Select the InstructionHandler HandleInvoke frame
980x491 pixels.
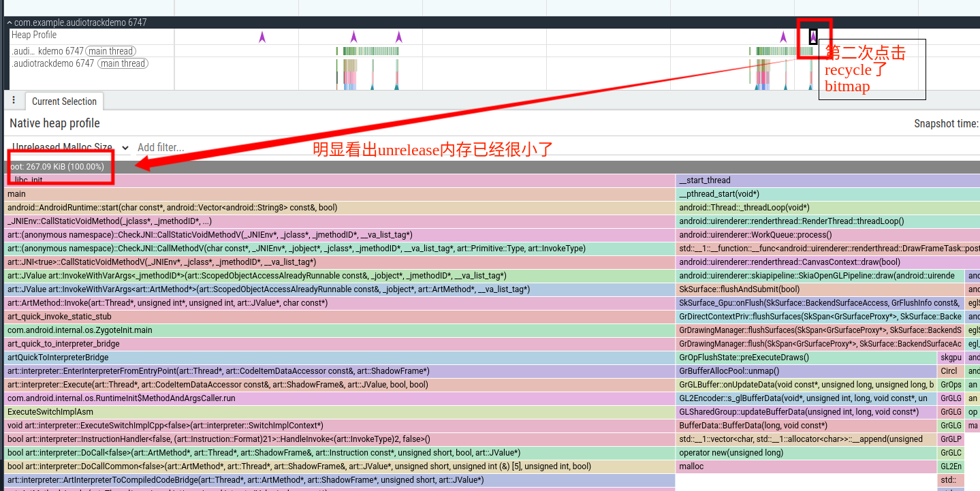click(340, 439)
